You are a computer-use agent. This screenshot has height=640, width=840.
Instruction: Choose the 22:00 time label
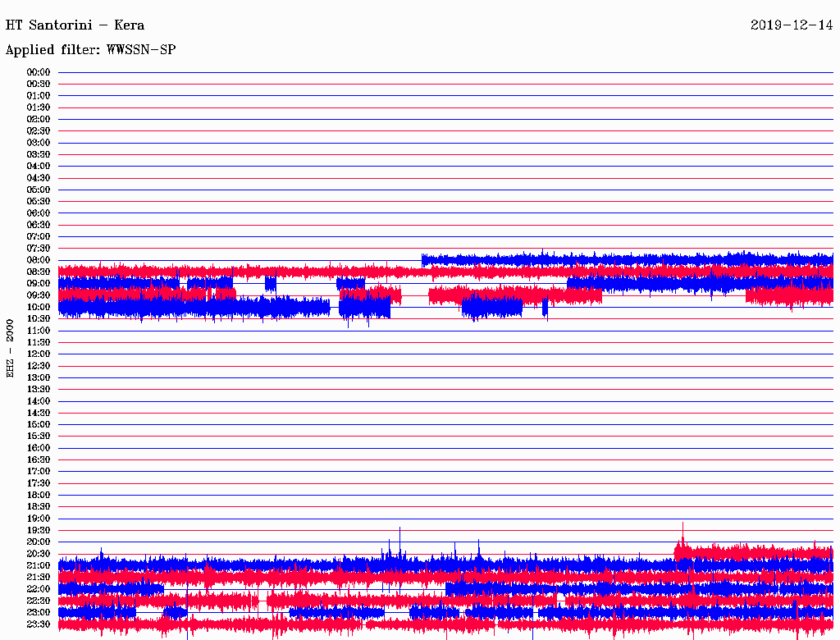click(x=39, y=588)
